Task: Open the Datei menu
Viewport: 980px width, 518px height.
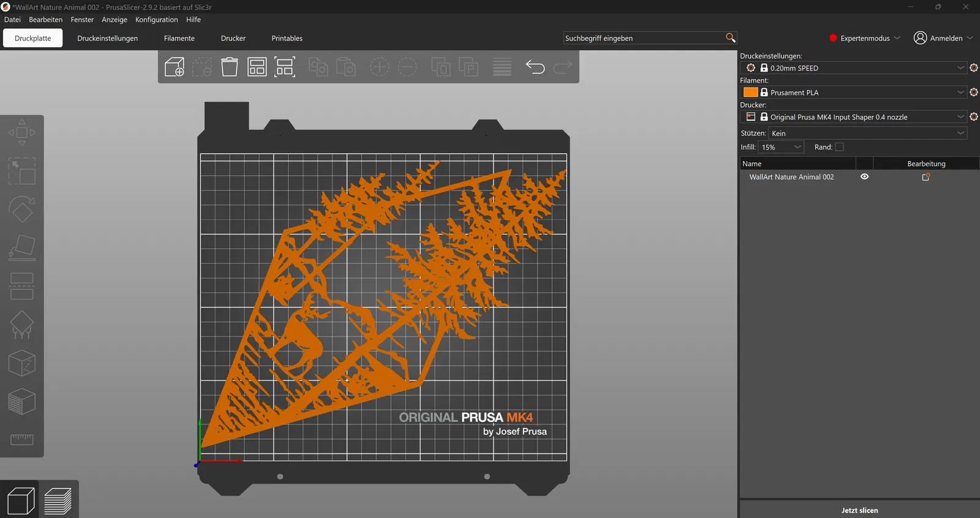Action: click(12, 20)
